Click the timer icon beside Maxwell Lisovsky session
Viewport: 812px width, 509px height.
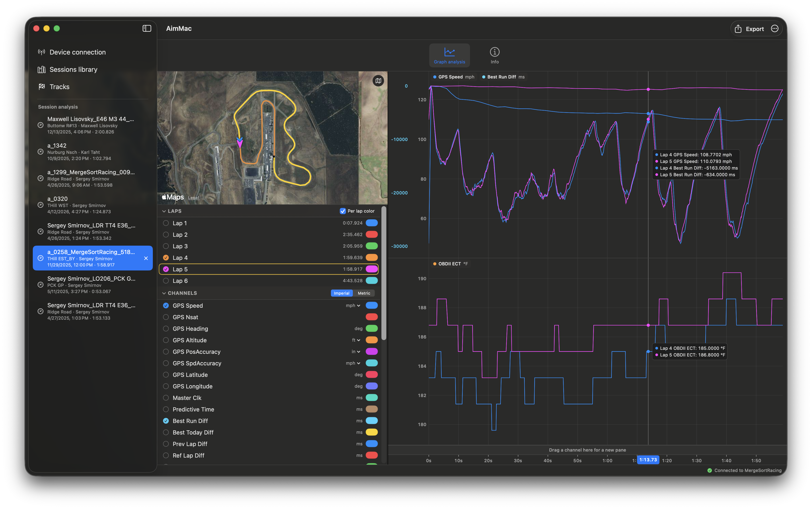[x=40, y=125]
